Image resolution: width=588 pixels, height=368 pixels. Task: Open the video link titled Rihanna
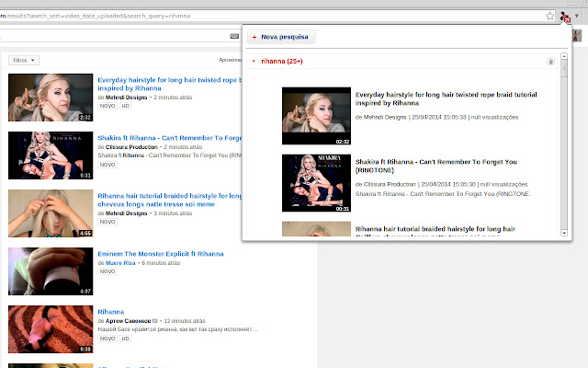click(110, 312)
